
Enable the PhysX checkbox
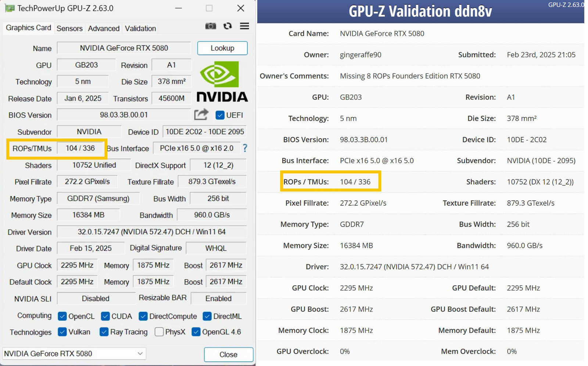click(159, 332)
